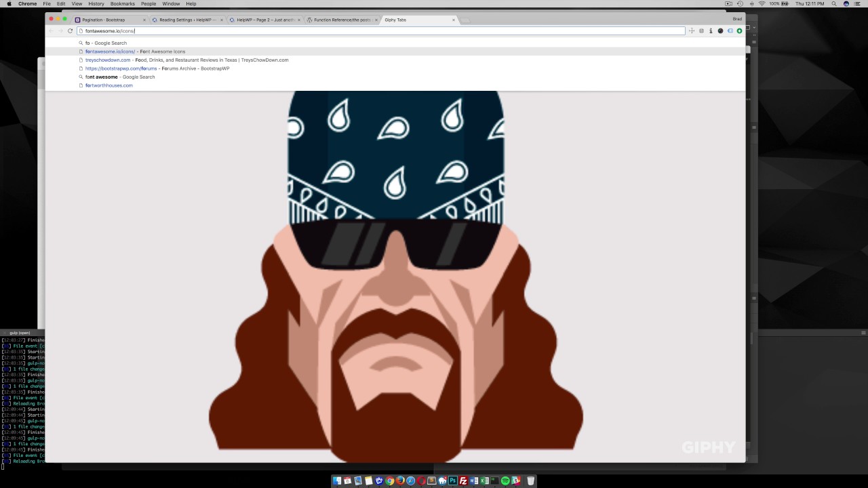Open the File menu
868x488 pixels.
[47, 3]
